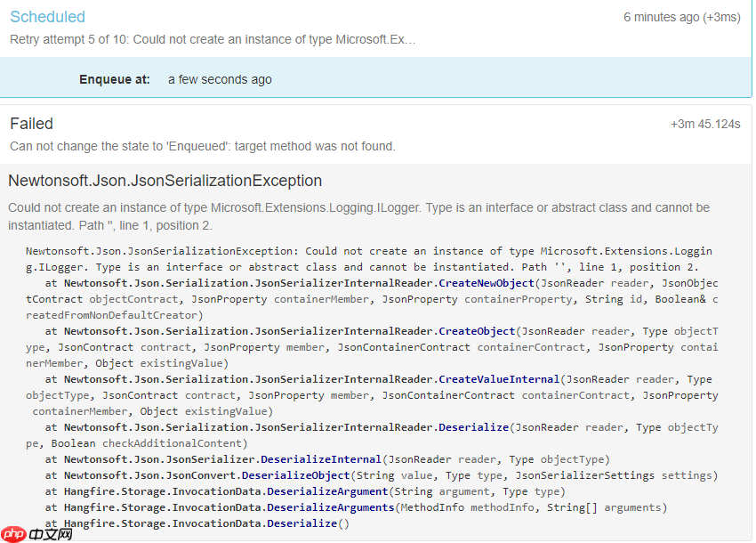Select the Failed state heading

coord(31,124)
